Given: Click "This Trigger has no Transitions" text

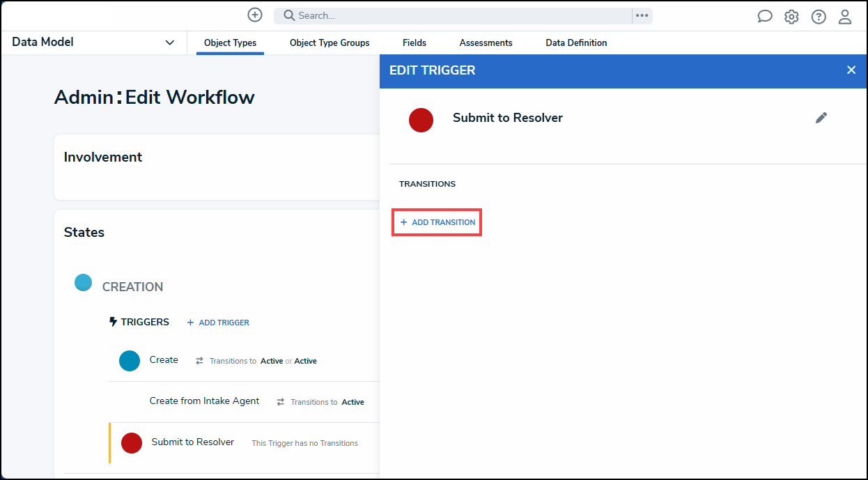Looking at the screenshot, I should (x=304, y=443).
